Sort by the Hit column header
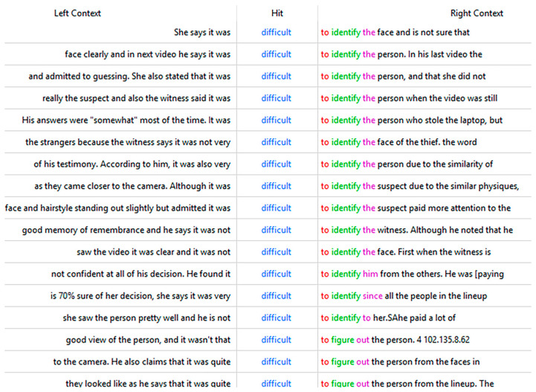The image size is (536, 392). [x=277, y=13]
